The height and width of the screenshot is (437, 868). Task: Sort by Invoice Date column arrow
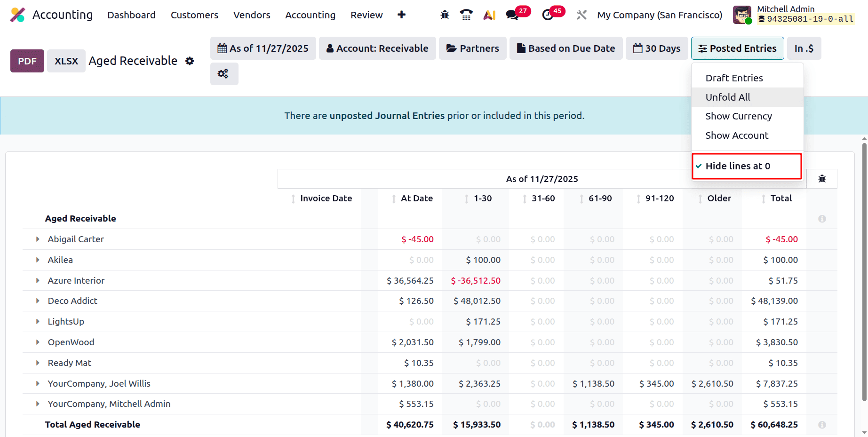click(x=293, y=199)
